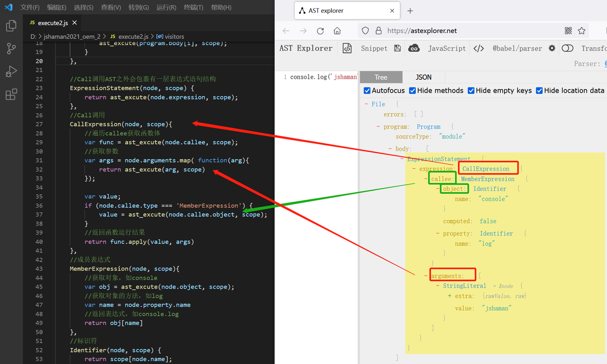Click the browser Home icon
607x364 pixels.
[x=337, y=31]
